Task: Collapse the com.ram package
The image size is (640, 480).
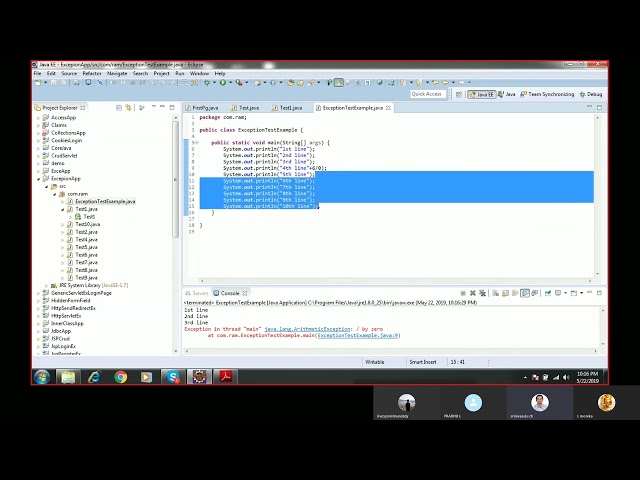Action: 54,194
